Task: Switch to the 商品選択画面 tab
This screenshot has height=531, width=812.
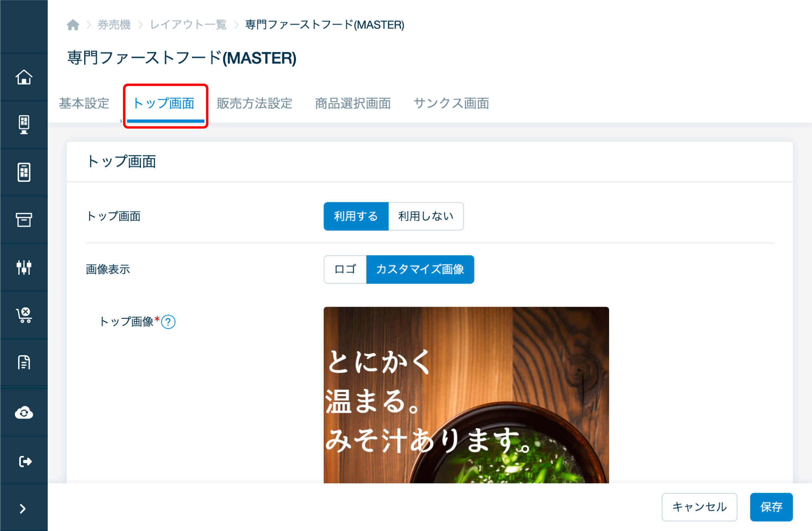Action: point(353,104)
